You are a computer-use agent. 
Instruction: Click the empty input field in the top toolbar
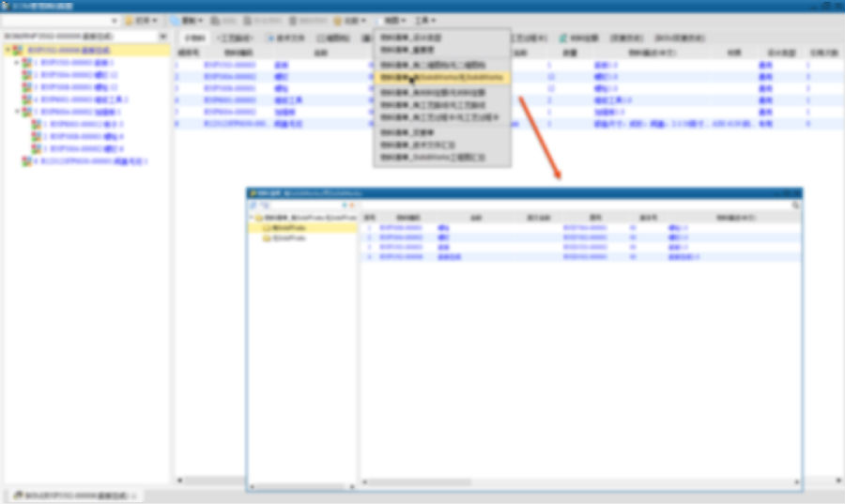point(55,21)
